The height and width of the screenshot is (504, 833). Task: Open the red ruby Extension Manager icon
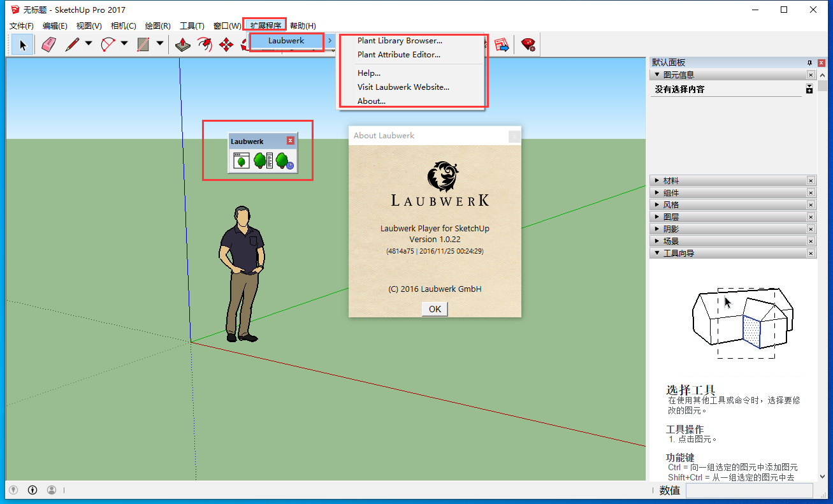(x=528, y=45)
